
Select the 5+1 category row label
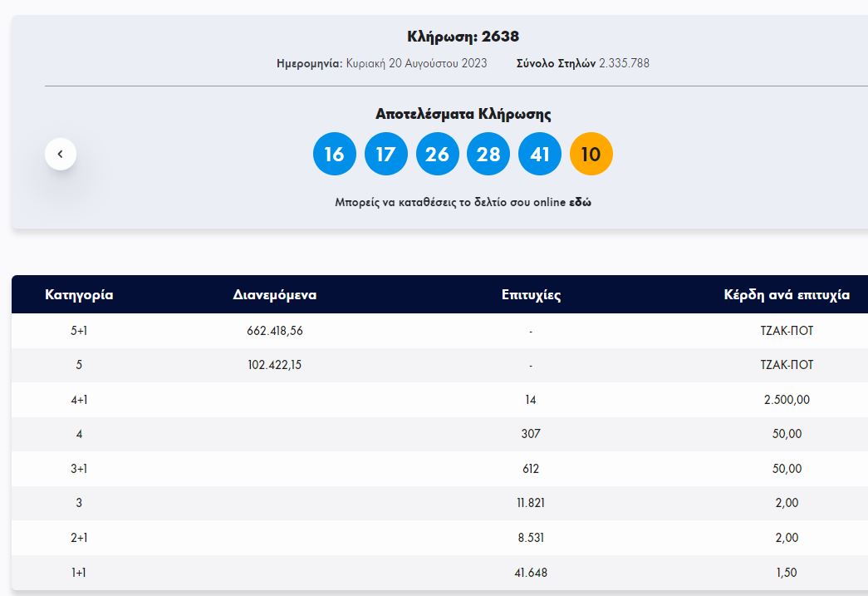79,331
